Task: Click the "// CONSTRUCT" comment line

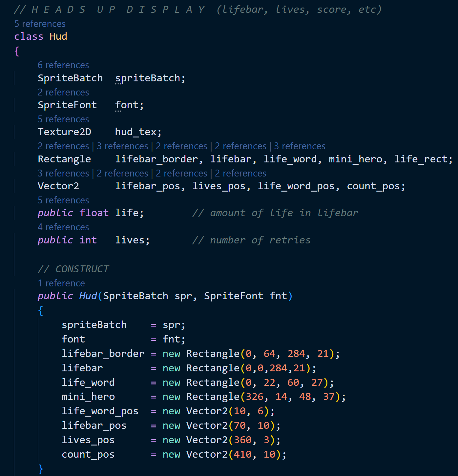Action: (73, 269)
